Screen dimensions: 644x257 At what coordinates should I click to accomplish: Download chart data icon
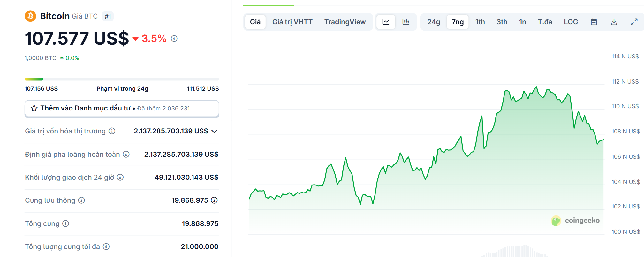(x=614, y=22)
